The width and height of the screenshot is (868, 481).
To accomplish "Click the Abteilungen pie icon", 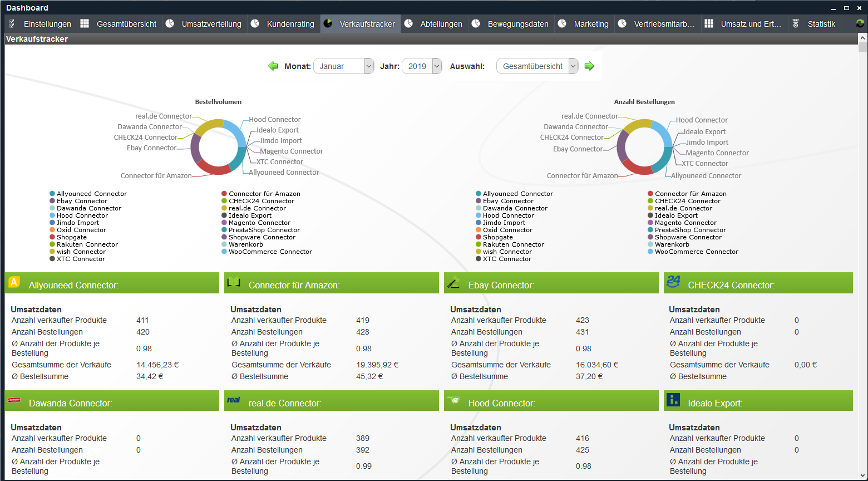I will click(408, 23).
